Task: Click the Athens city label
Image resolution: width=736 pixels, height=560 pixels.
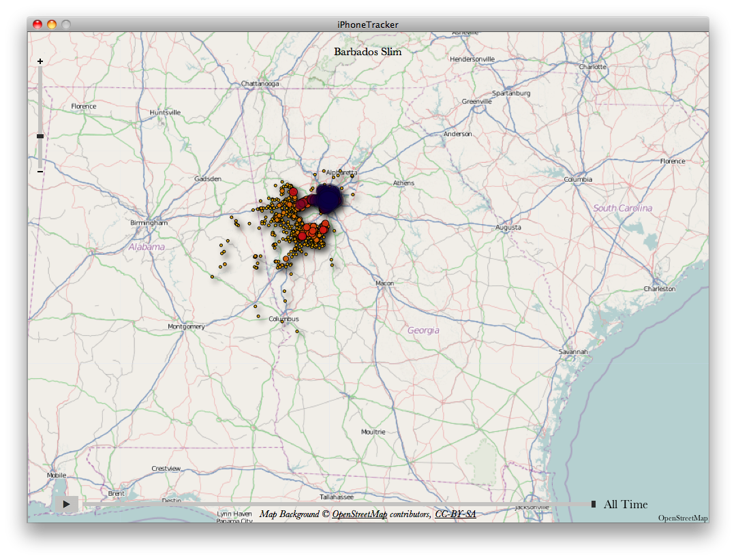Action: 403,183
